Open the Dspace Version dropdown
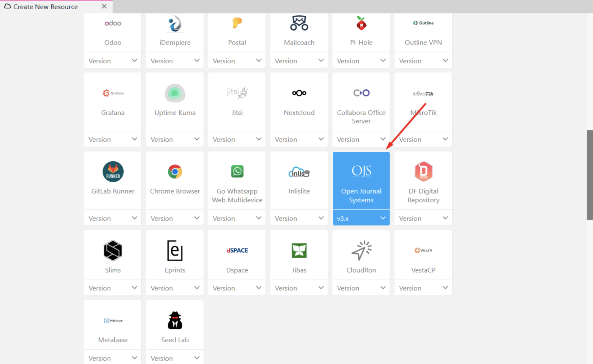 click(237, 288)
